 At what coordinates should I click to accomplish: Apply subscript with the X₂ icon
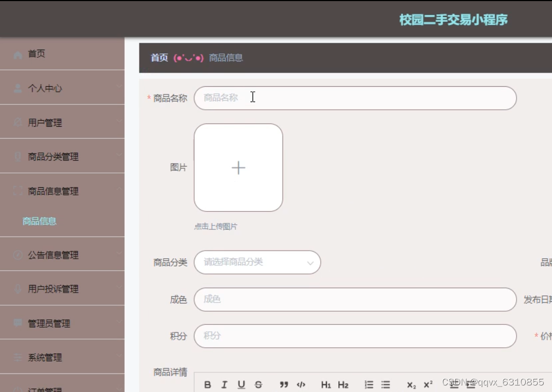[411, 385]
